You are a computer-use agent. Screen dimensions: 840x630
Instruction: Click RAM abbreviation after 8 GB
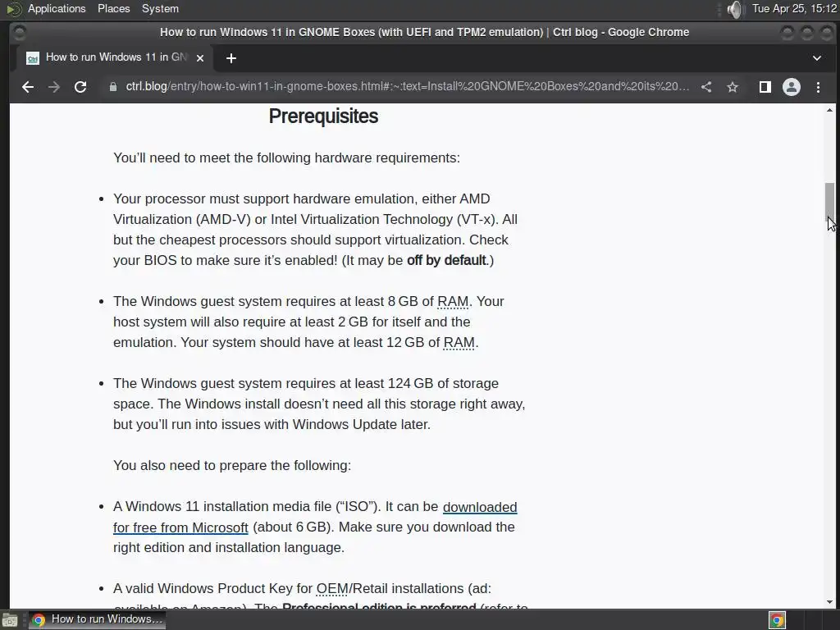tap(453, 301)
